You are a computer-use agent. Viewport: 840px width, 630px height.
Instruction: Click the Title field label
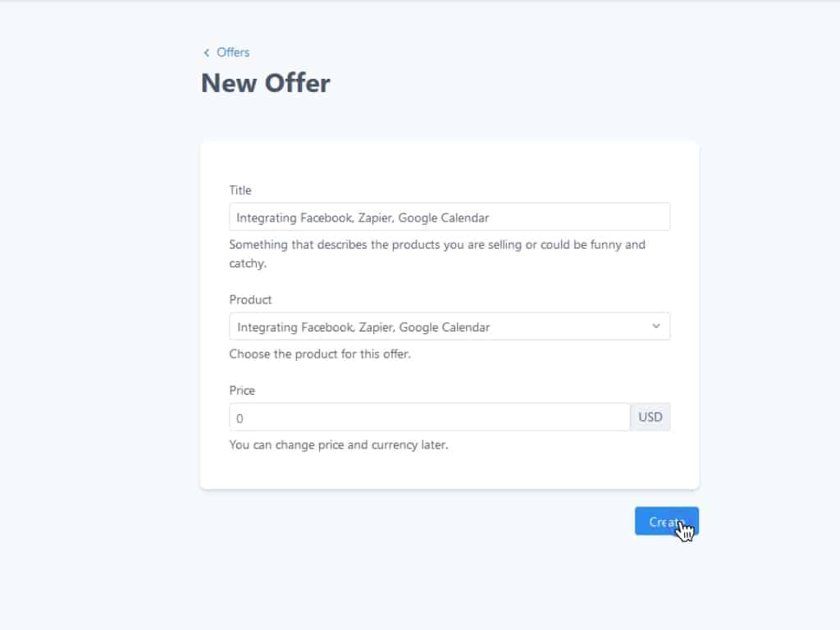240,190
